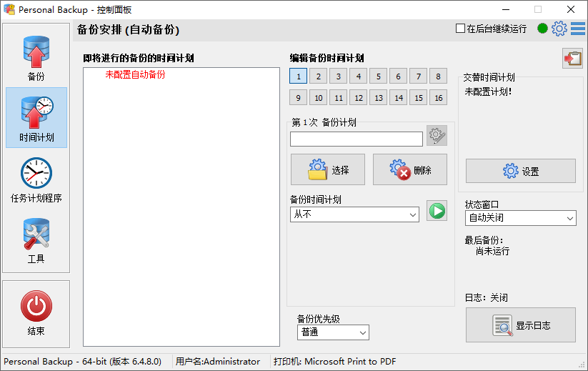
Task: Select schedule slot number 16
Action: (x=438, y=97)
